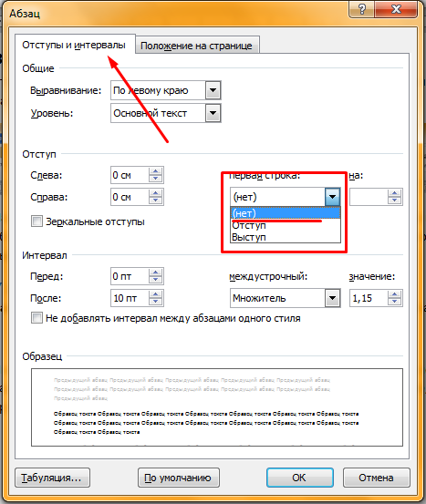Increase the Слева indent spinner up arrow

coord(156,171)
